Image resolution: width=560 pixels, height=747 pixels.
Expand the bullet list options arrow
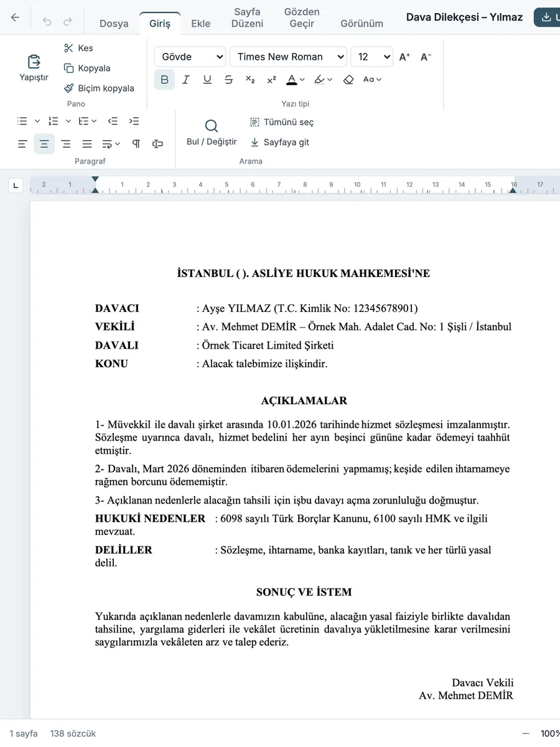37,121
